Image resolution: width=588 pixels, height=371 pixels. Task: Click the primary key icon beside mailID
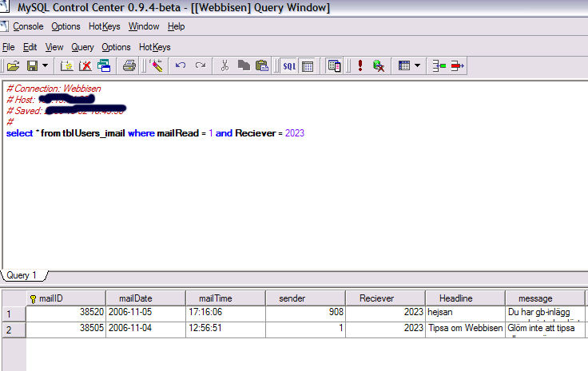tap(34, 299)
